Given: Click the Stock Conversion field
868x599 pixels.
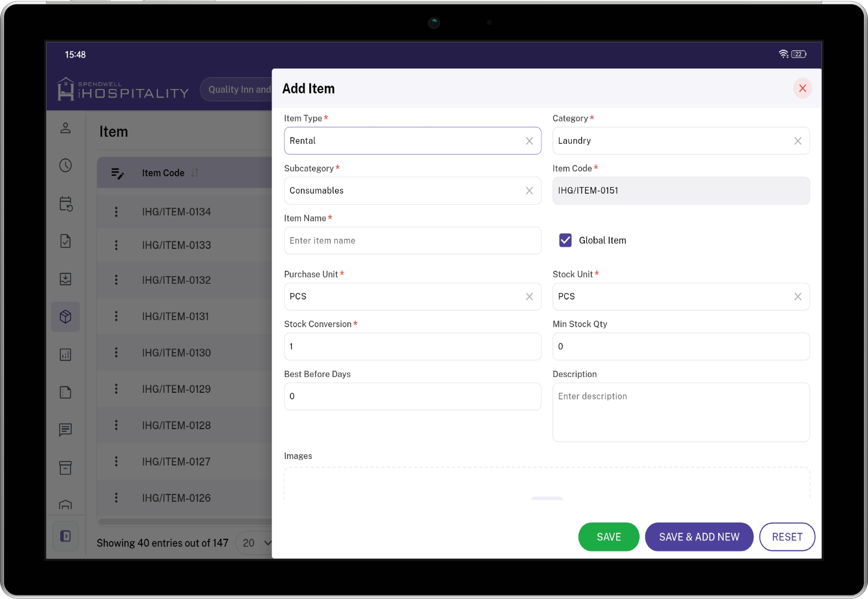Looking at the screenshot, I should [x=413, y=347].
